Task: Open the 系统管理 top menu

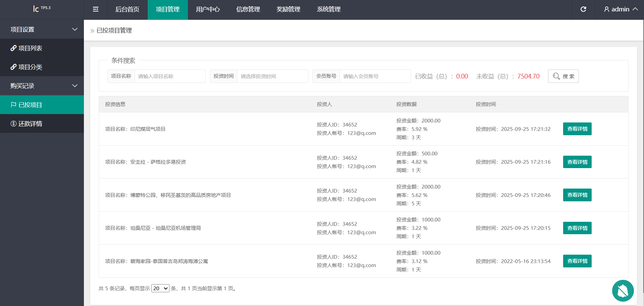Action: point(329,9)
